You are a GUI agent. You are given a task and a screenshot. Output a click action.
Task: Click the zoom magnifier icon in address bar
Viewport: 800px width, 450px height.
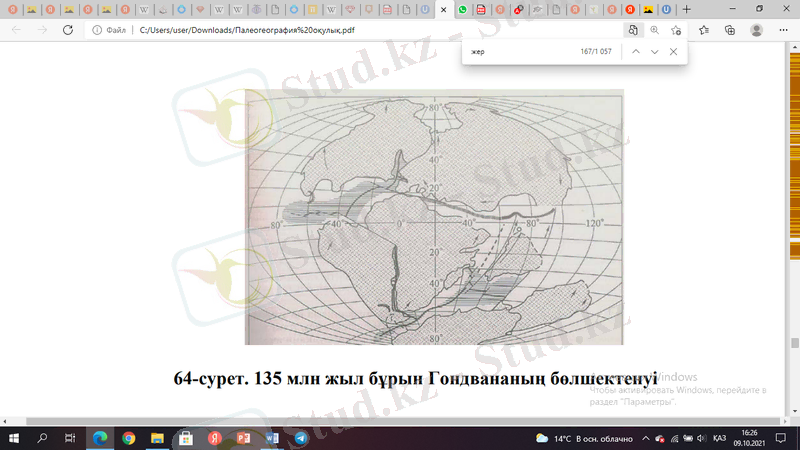tap(655, 30)
